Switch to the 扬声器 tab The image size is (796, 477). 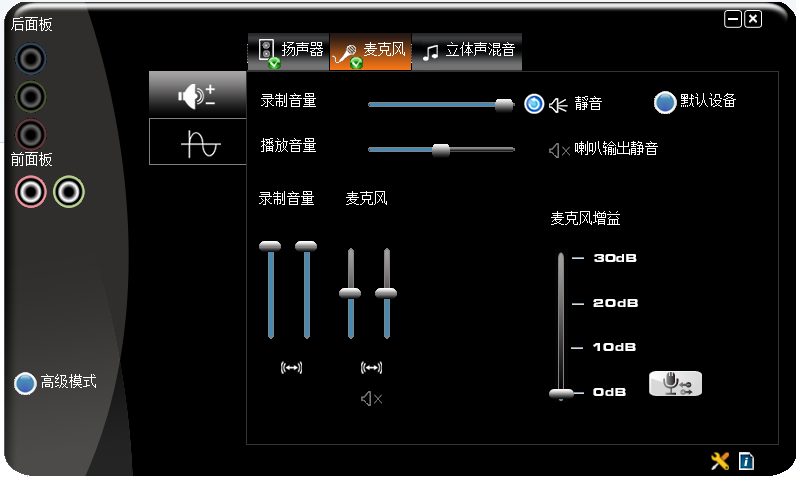[288, 51]
